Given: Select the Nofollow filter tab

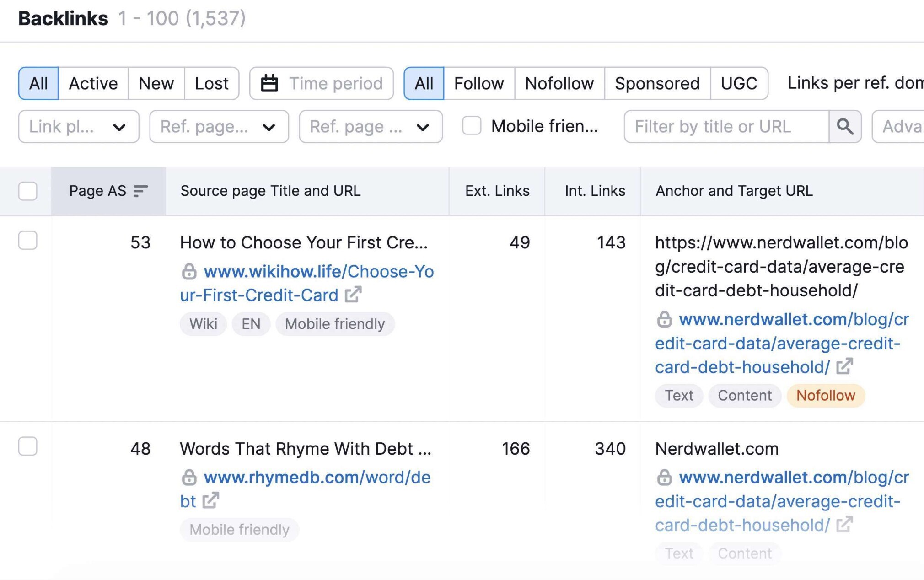Looking at the screenshot, I should tap(559, 83).
